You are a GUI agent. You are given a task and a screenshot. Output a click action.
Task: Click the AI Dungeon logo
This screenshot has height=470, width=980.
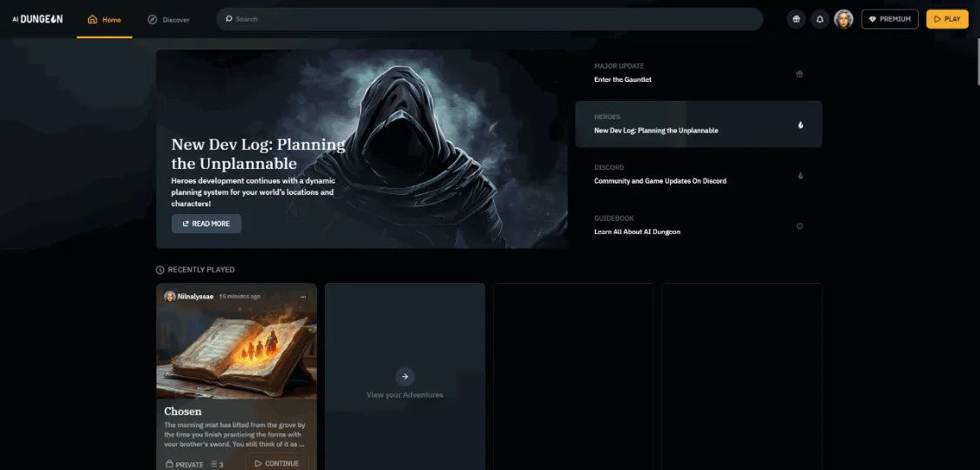pyautogui.click(x=37, y=19)
